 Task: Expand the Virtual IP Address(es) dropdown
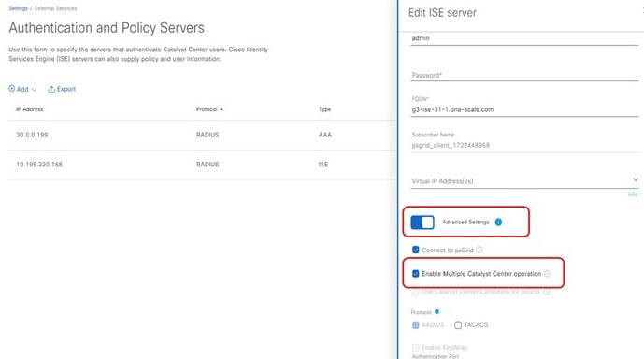pyautogui.click(x=636, y=179)
